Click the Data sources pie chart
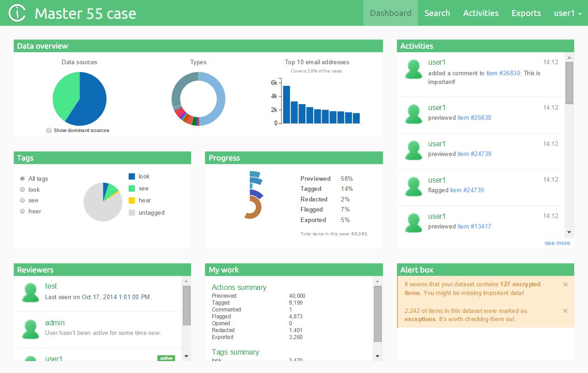Viewport: 588px width, 373px height. tap(79, 99)
